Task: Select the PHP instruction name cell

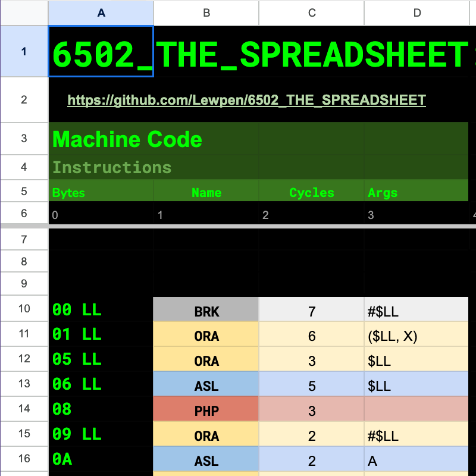Action: click(206, 411)
